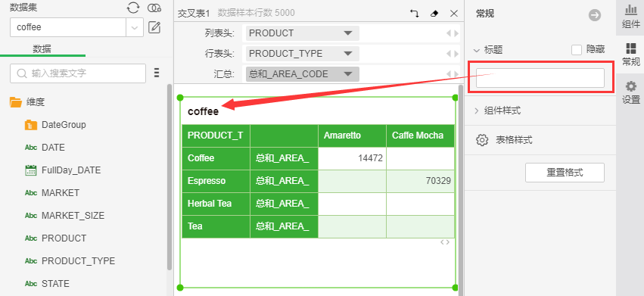Open the 行表头 PRODUCT_TYPE dropdown
Screen dimensions: 644x296
tap(302, 54)
